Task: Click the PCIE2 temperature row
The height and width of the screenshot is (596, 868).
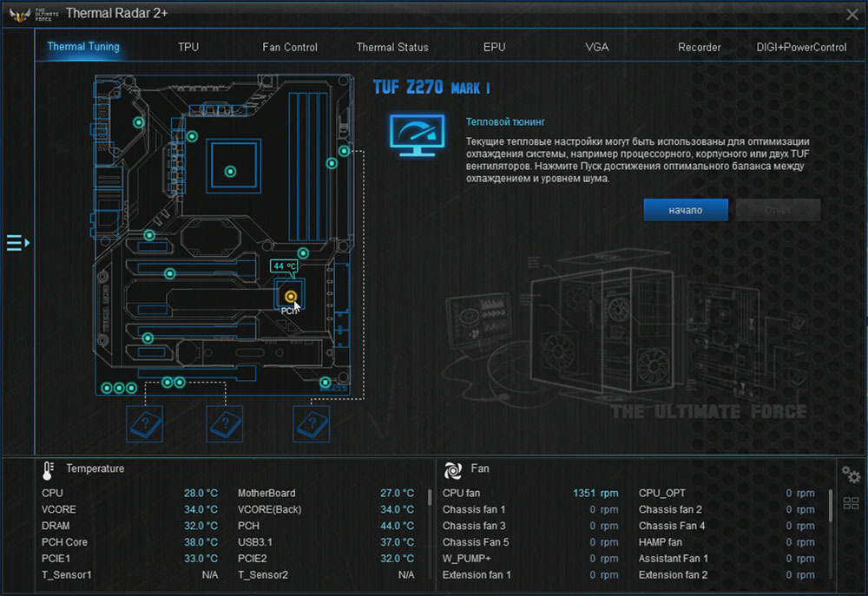Action: pyautogui.click(x=326, y=559)
